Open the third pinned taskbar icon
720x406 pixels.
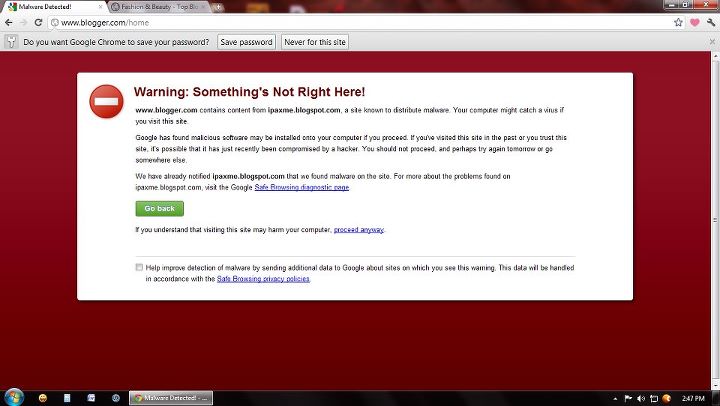[x=91, y=398]
